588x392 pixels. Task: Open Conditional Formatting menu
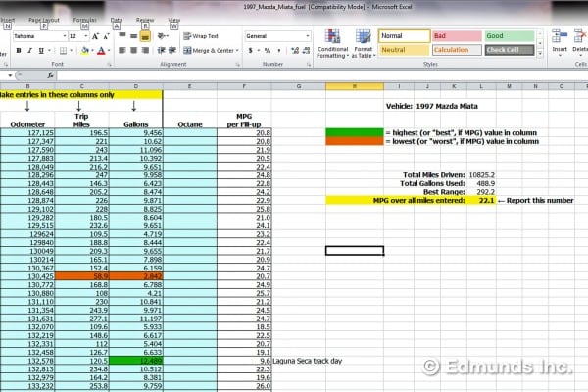332,44
